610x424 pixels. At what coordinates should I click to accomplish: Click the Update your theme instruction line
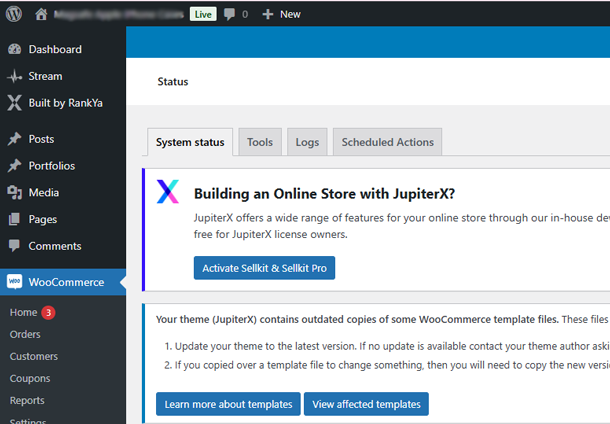coord(387,346)
